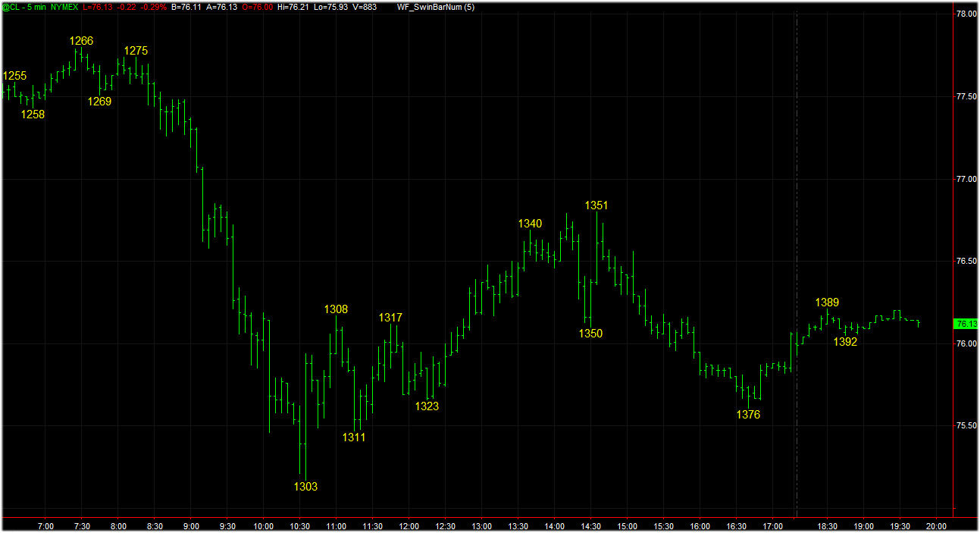Select the swing high label 1308

pos(336,309)
